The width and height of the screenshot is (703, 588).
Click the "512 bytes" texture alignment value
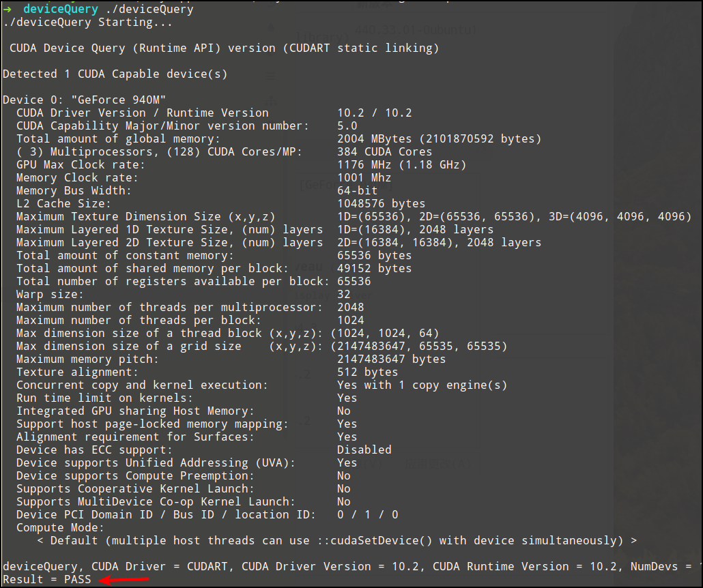(367, 372)
